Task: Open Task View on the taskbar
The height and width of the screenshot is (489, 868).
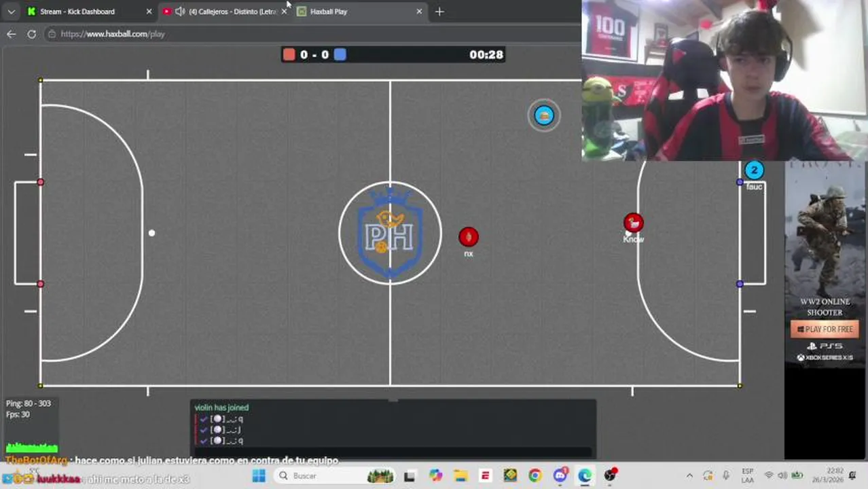Action: pos(409,476)
